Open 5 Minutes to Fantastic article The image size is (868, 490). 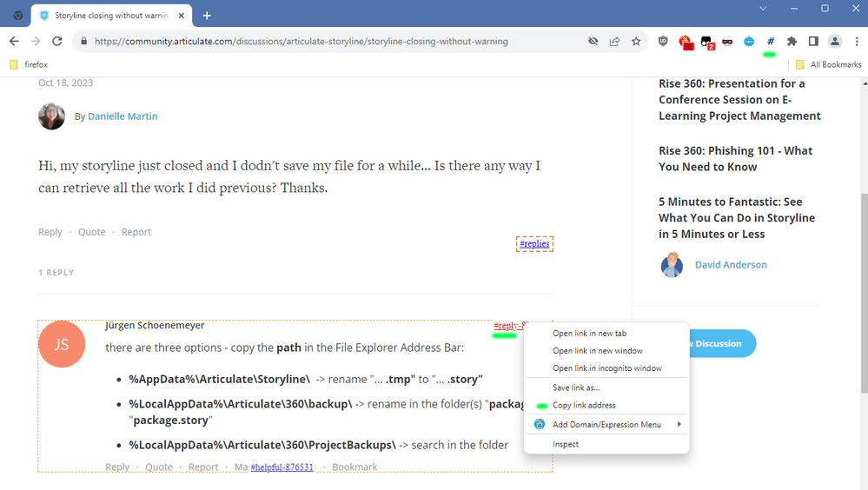point(737,217)
